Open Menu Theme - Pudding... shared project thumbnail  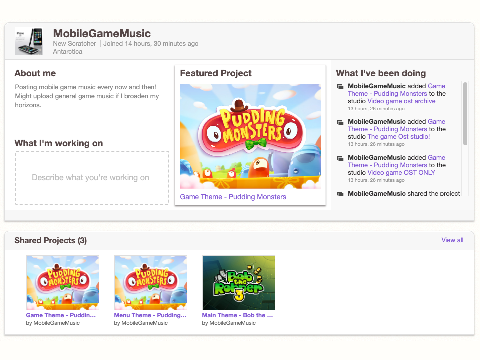pyautogui.click(x=150, y=283)
